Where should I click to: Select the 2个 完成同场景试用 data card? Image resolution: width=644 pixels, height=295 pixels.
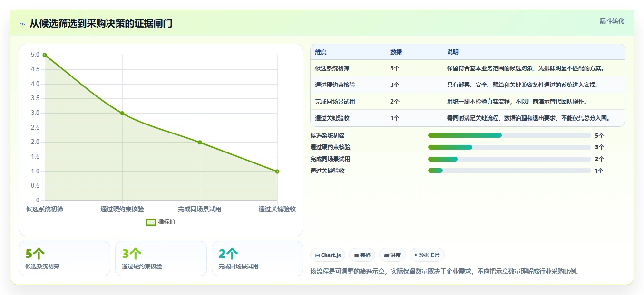[x=257, y=258]
